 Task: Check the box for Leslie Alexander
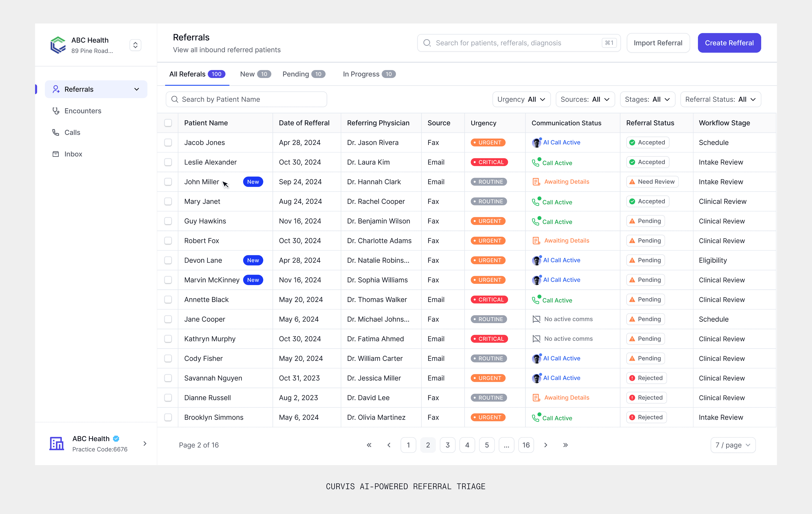[x=168, y=162]
